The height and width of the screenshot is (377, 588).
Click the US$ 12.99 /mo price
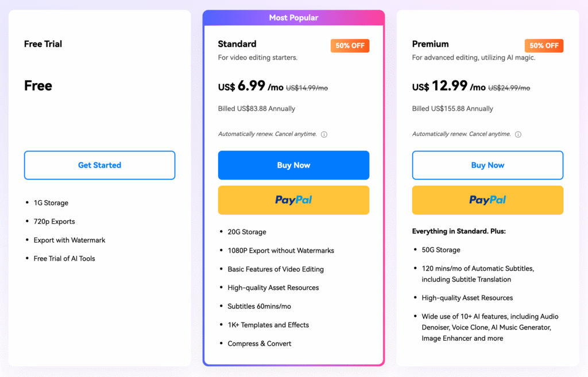click(448, 86)
